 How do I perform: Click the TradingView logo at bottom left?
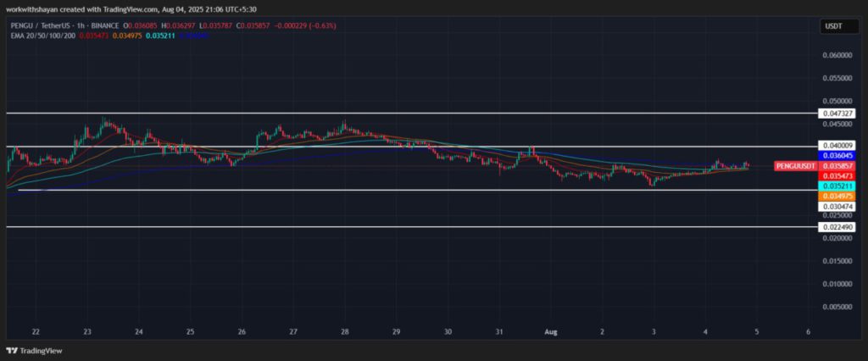34,350
